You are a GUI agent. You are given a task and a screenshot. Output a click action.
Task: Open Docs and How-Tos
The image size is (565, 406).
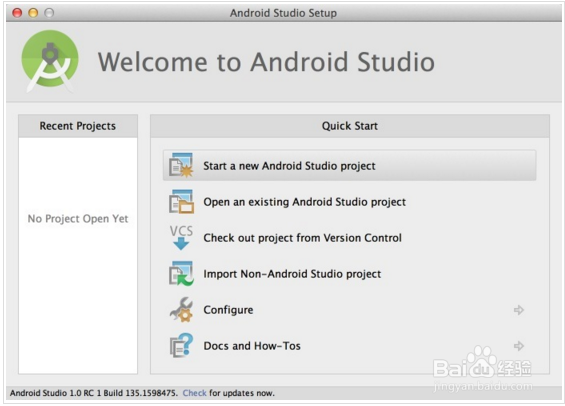[252, 346]
